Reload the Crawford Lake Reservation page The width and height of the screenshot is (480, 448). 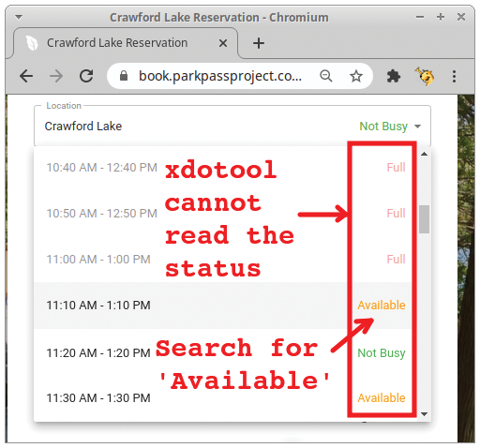point(86,76)
